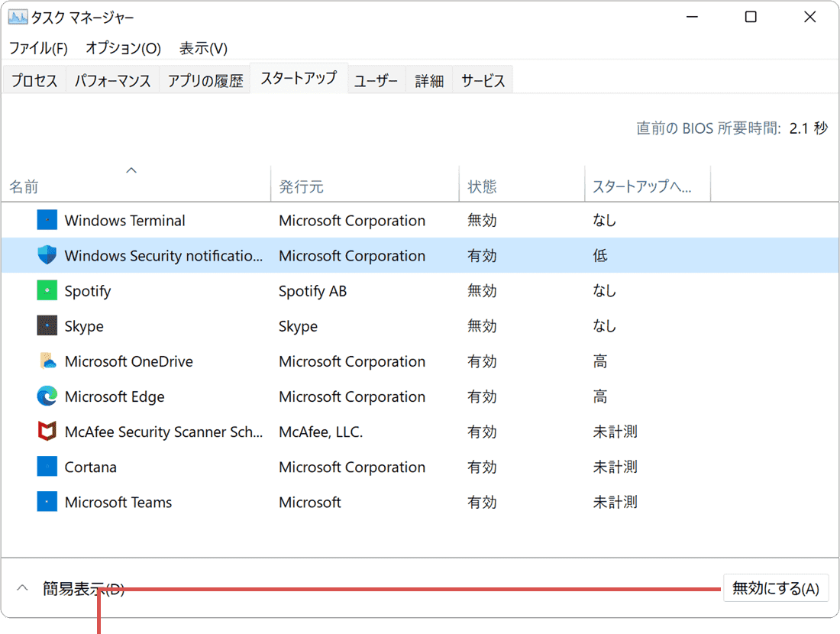This screenshot has height=634, width=840.
Task: Switch to the パフォーマンス tab
Action: [x=112, y=80]
